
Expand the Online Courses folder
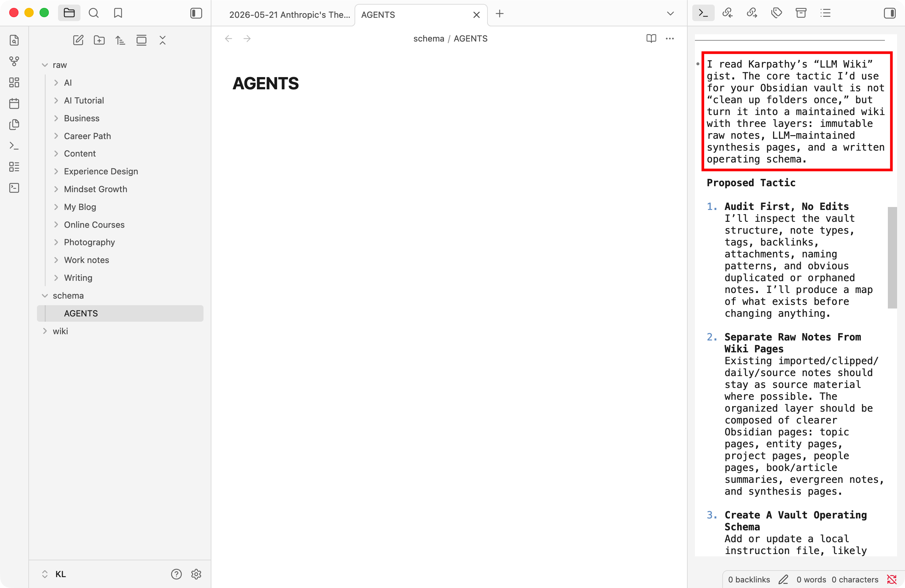point(56,225)
